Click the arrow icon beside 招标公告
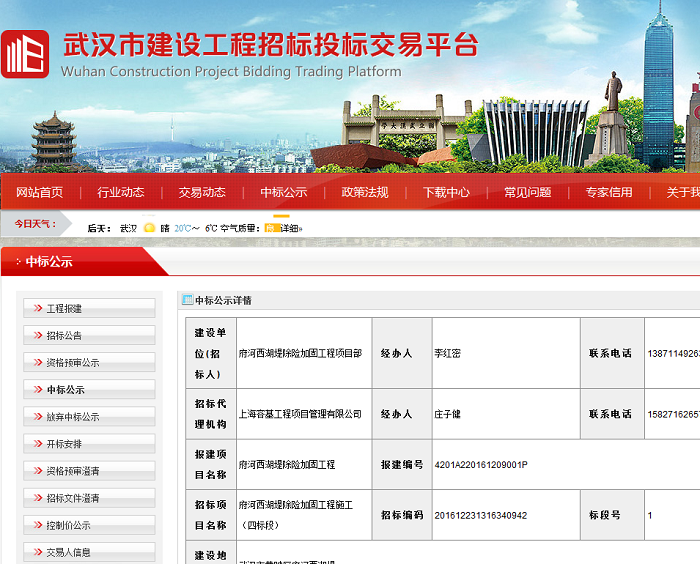This screenshot has width=700, height=564. (x=38, y=336)
